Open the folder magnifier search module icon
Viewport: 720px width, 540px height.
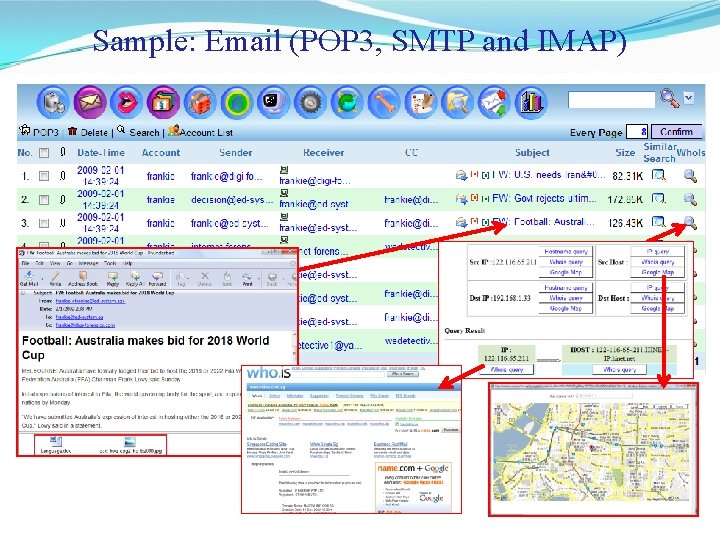pyautogui.click(x=457, y=101)
